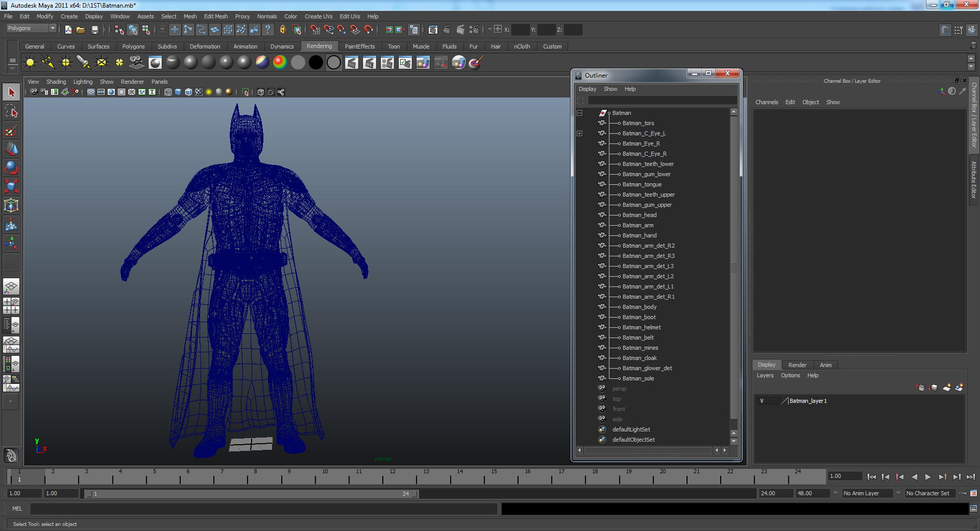
Task: Click the open scene folder icon
Action: point(81,30)
